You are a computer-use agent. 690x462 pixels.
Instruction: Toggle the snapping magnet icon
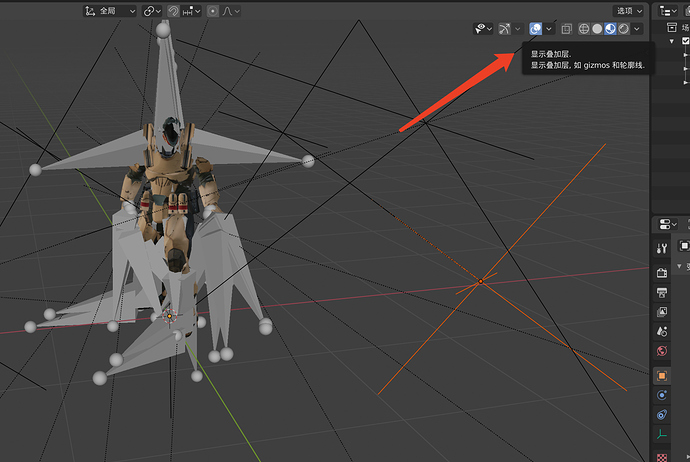172,11
